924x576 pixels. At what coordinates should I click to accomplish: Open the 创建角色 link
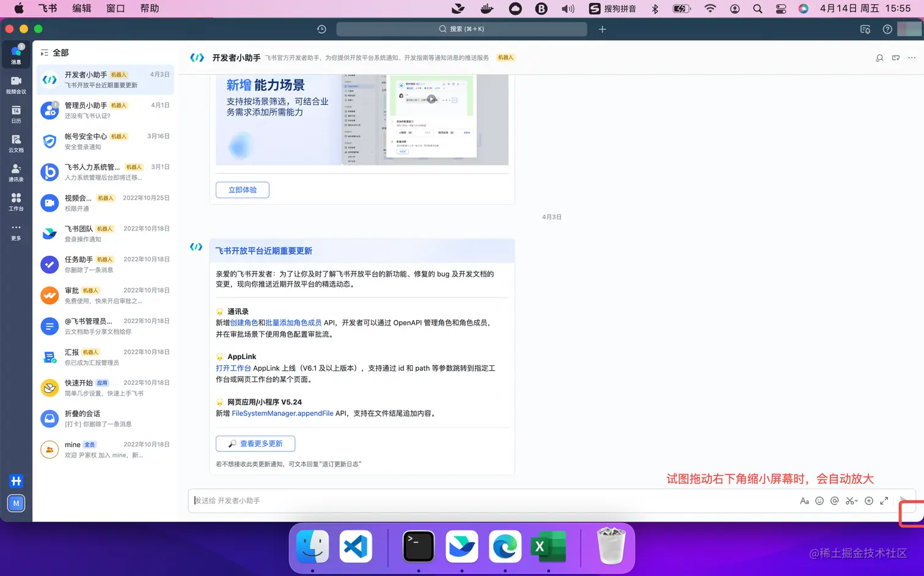tap(244, 323)
